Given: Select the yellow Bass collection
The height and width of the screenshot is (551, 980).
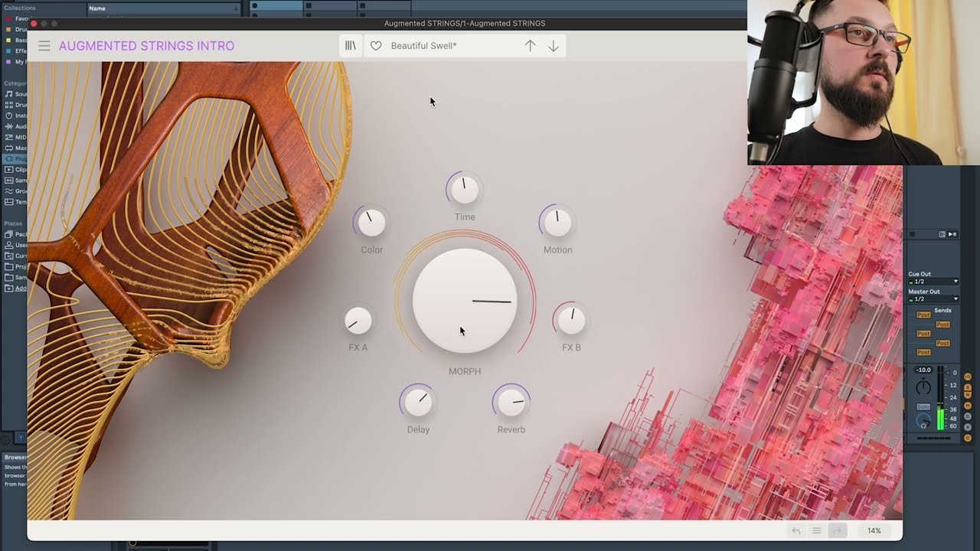Looking at the screenshot, I should [x=15, y=40].
